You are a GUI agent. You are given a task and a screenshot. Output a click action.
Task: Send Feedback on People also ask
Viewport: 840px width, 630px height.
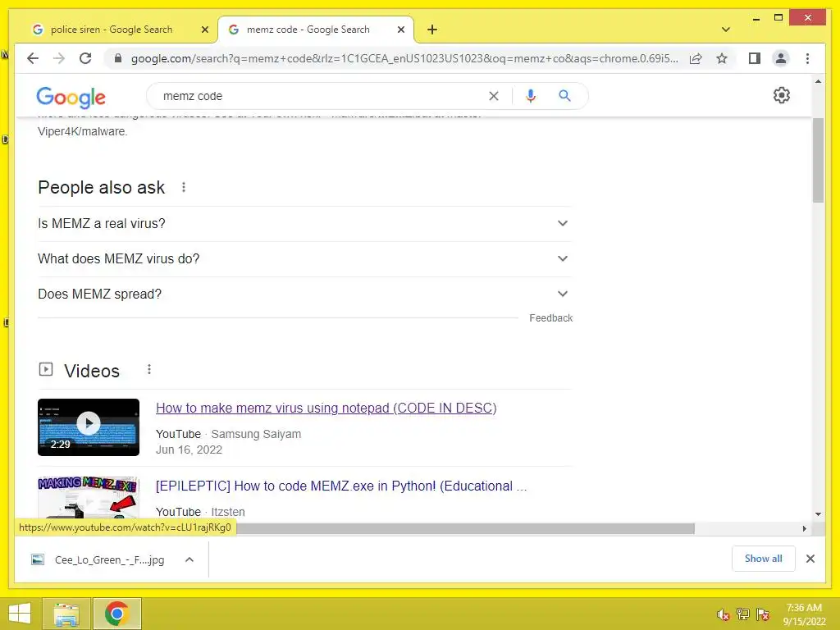click(550, 318)
